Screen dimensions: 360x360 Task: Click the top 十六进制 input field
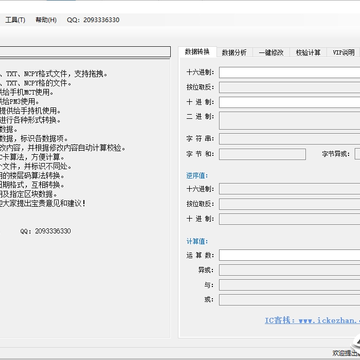(289, 72)
